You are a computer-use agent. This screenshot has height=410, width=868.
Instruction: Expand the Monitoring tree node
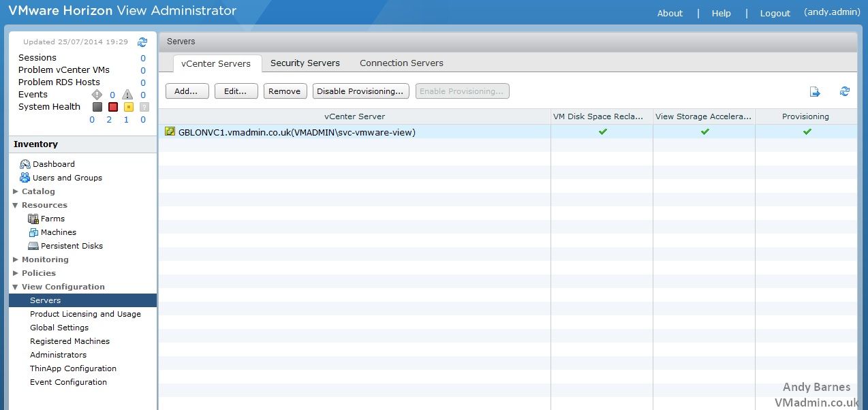[16, 259]
